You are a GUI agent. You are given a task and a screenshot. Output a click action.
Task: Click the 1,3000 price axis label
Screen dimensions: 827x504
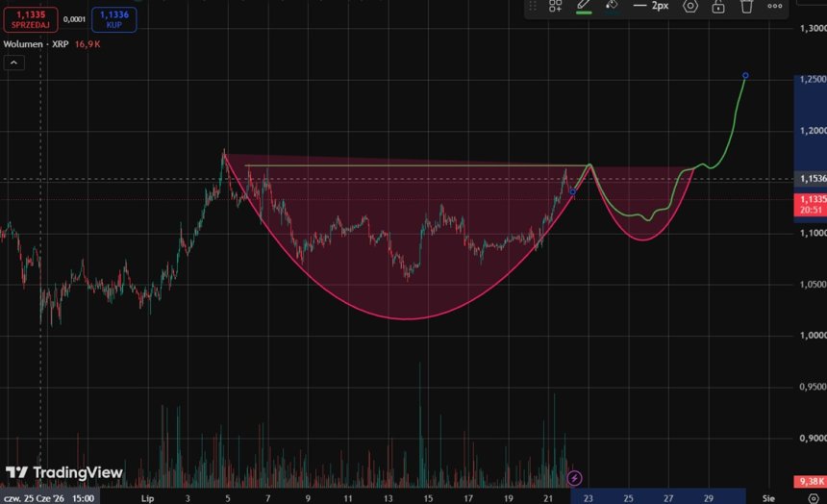coord(813,28)
